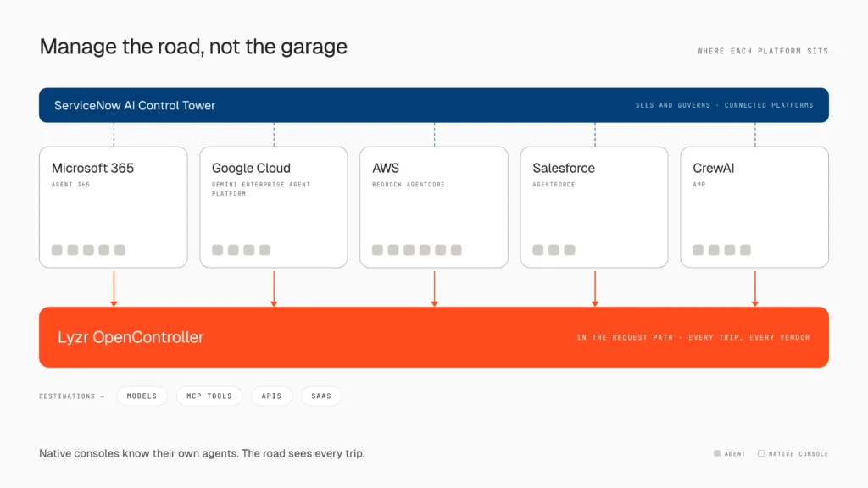Click first agent square in Google Cloud card
868x488 pixels.
pos(218,250)
